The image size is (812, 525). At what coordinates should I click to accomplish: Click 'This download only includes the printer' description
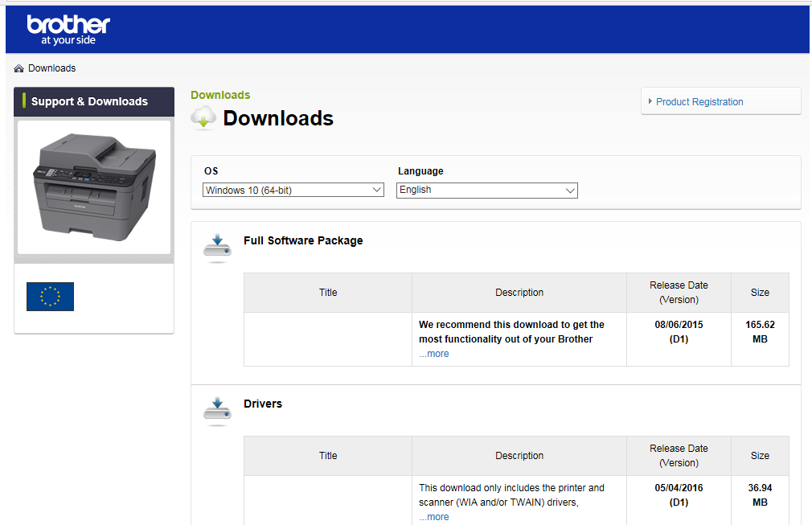click(511, 495)
